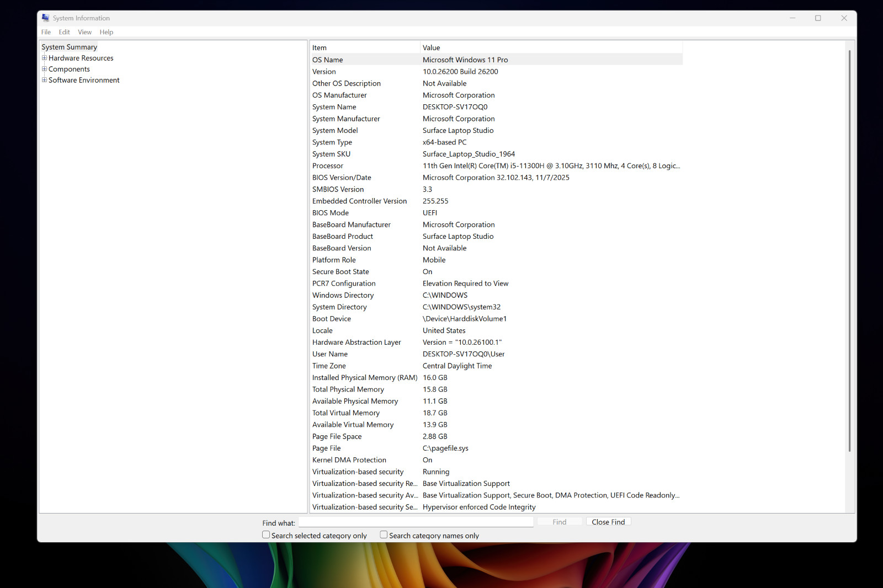
Task: Select the Processor row
Action: (x=496, y=165)
